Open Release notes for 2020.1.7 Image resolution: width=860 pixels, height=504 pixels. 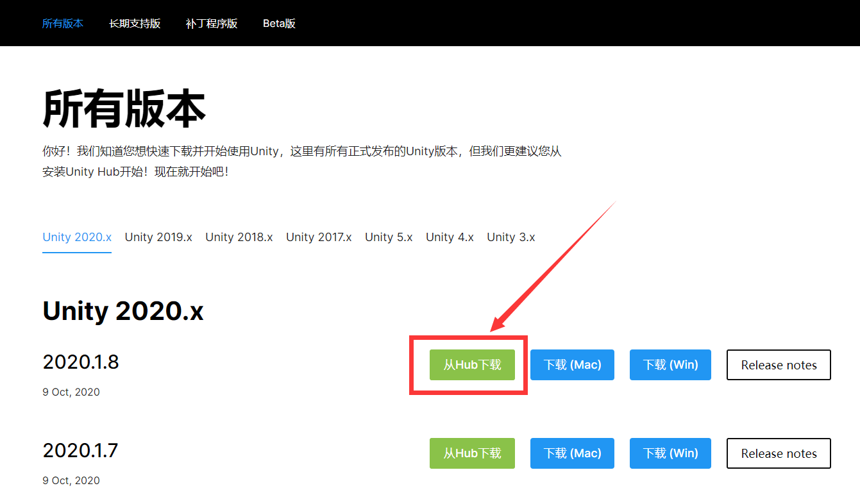[779, 453]
